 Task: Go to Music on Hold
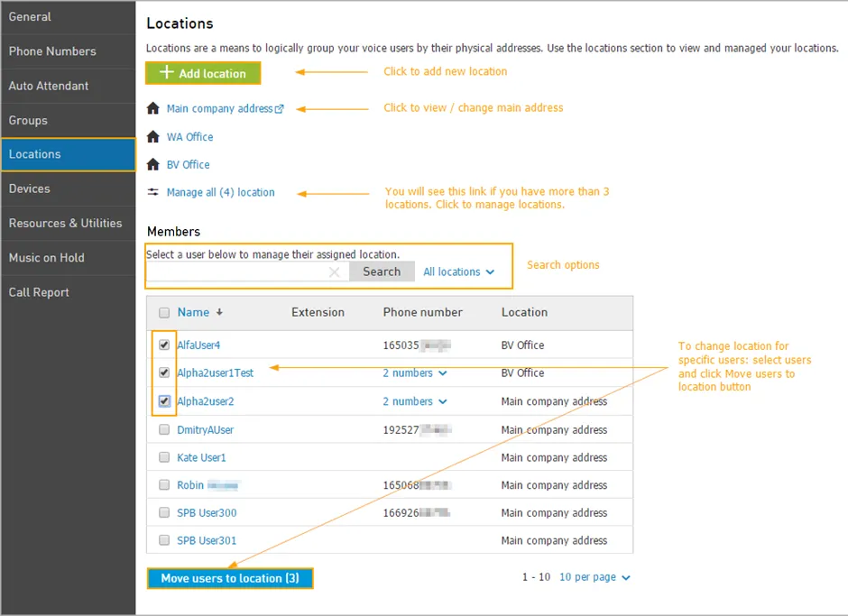pos(69,258)
